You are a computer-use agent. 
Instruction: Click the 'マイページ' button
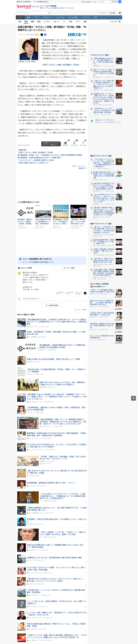coord(103,13)
